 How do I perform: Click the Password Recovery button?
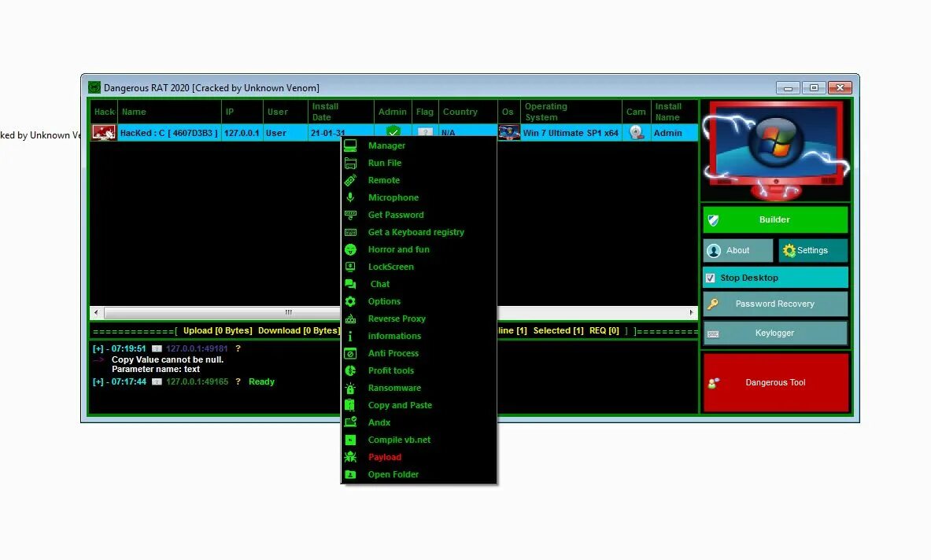pos(775,304)
